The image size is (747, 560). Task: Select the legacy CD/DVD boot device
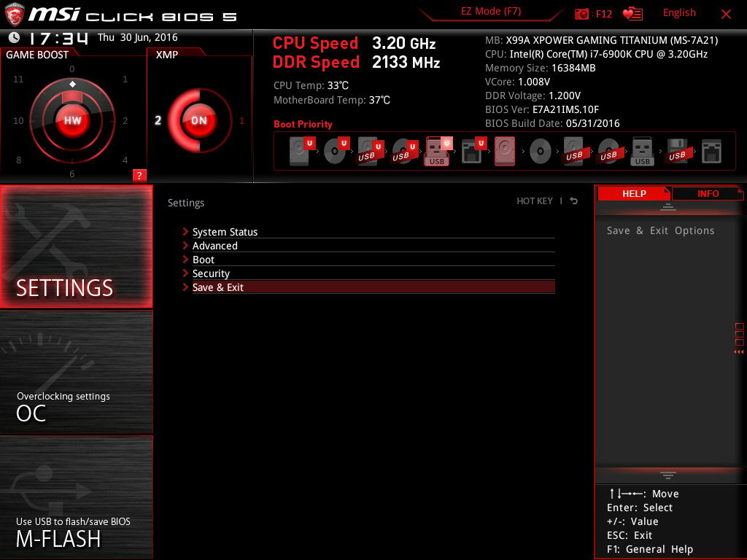[541, 151]
